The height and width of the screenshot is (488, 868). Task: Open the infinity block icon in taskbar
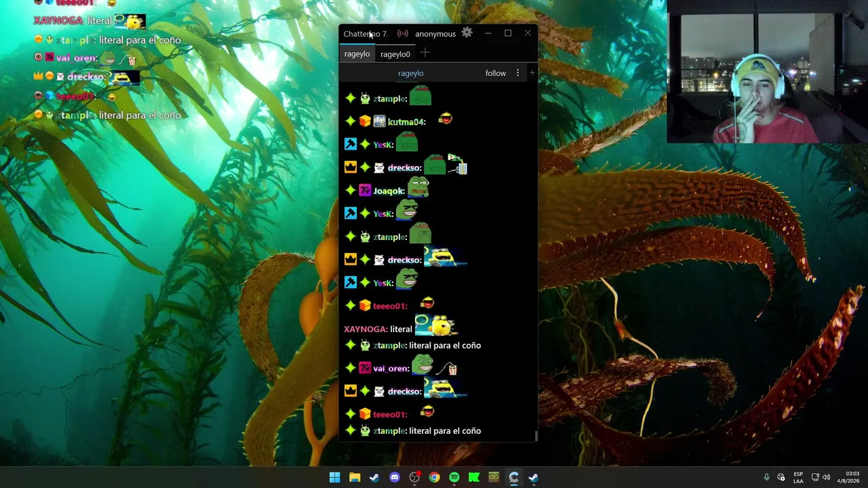[494, 477]
